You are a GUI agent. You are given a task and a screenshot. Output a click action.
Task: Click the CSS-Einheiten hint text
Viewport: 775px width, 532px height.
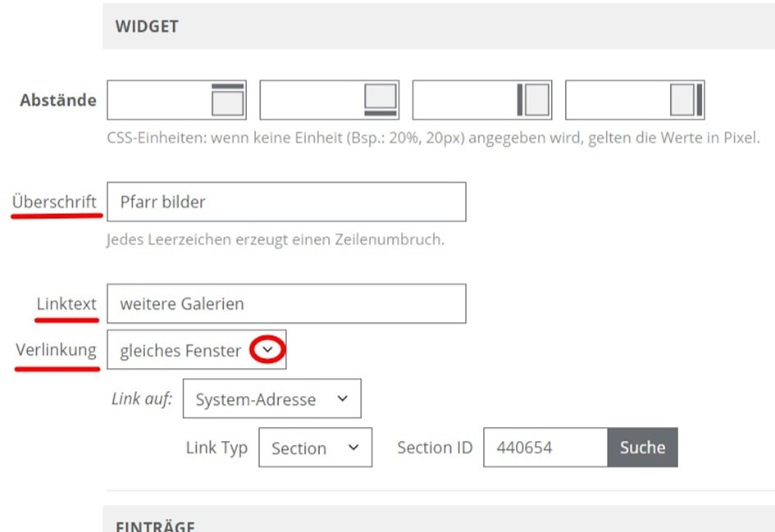pyautogui.click(x=434, y=138)
